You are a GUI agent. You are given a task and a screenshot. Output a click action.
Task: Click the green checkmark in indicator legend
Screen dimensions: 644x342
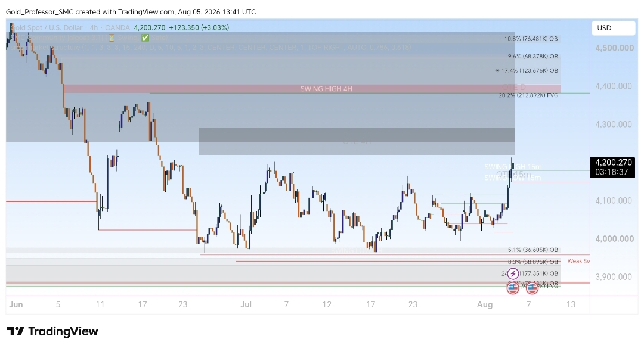145,38
